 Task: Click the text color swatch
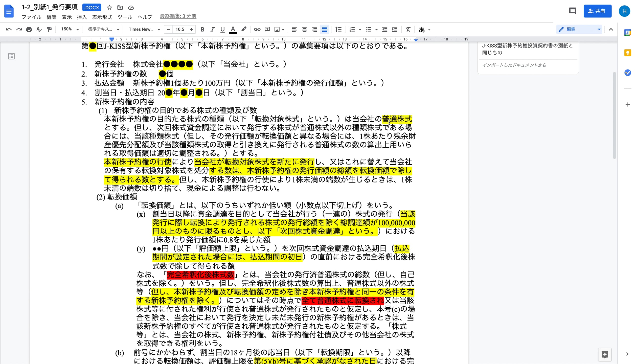(x=233, y=29)
